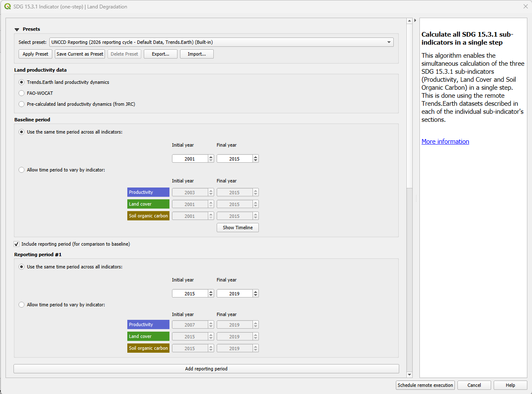Click brown Soil organic carbon label in baseline
Image resolution: width=532 pixels, height=394 pixels.
pos(148,216)
